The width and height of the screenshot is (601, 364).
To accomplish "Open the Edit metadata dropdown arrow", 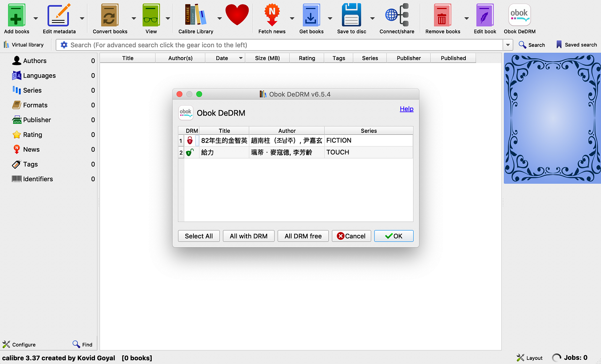I will point(82,18).
